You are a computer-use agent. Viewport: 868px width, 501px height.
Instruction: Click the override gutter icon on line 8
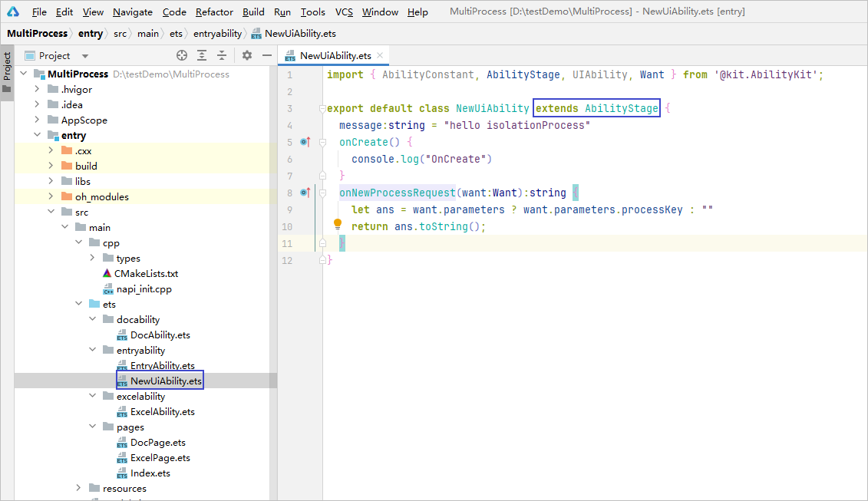click(x=305, y=193)
